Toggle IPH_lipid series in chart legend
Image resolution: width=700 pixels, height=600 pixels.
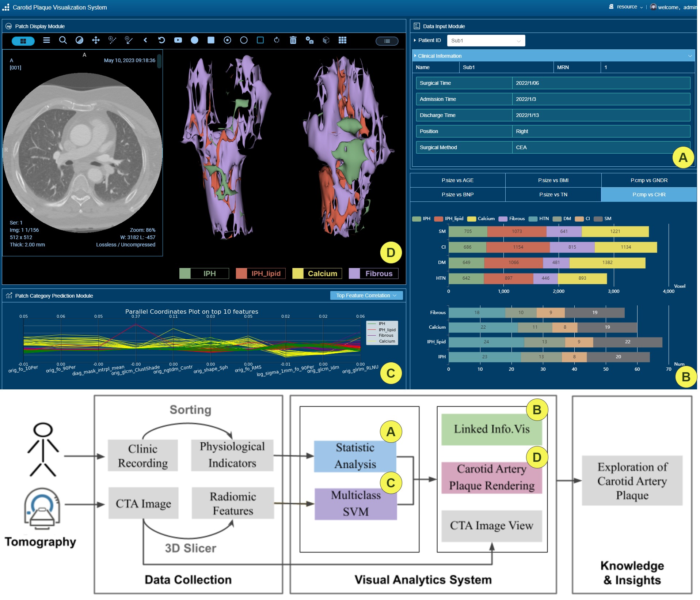(x=449, y=219)
